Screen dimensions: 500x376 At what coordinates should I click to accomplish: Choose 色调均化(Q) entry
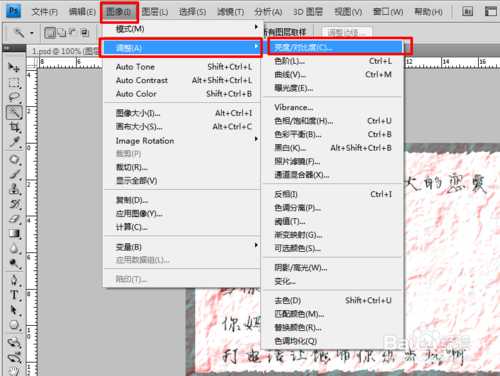point(333,341)
